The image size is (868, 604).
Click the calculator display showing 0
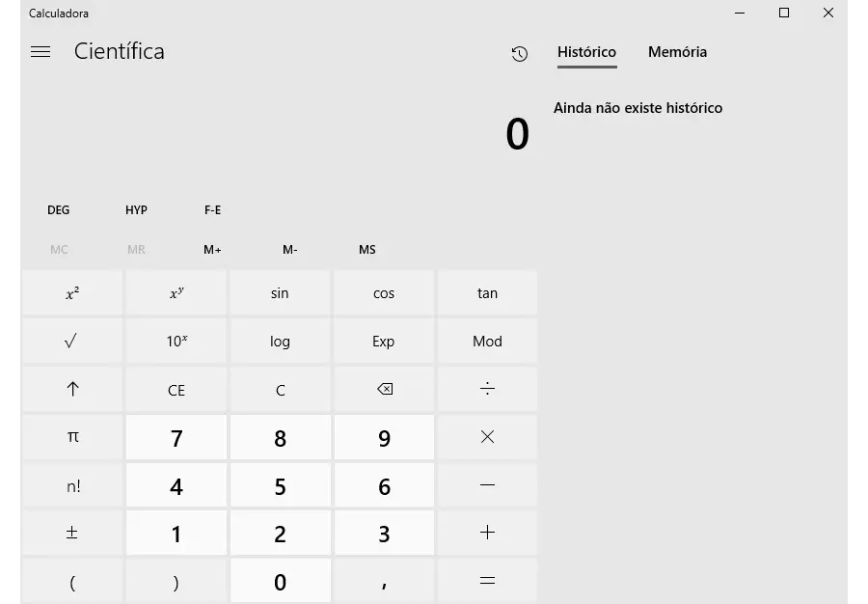[518, 134]
